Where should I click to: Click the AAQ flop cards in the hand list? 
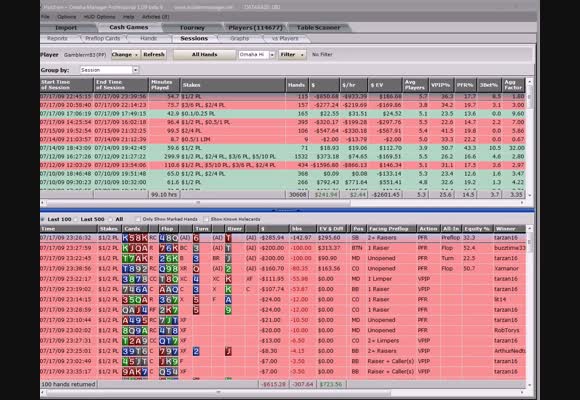tap(169, 289)
